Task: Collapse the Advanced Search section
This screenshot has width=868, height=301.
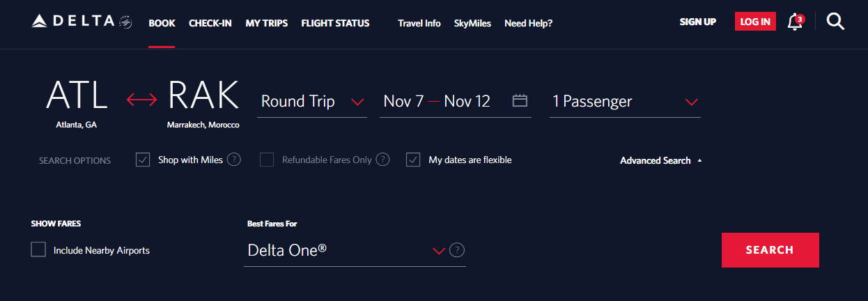Action: 660,161
